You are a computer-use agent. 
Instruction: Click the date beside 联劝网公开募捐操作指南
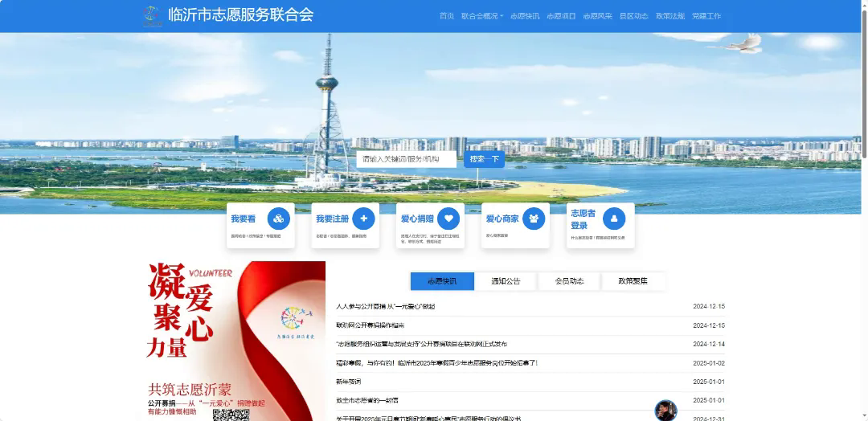pyautogui.click(x=709, y=325)
